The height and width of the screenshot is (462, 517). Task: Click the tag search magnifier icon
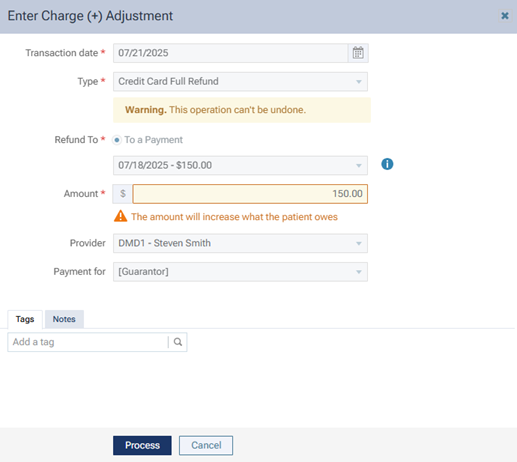[178, 342]
